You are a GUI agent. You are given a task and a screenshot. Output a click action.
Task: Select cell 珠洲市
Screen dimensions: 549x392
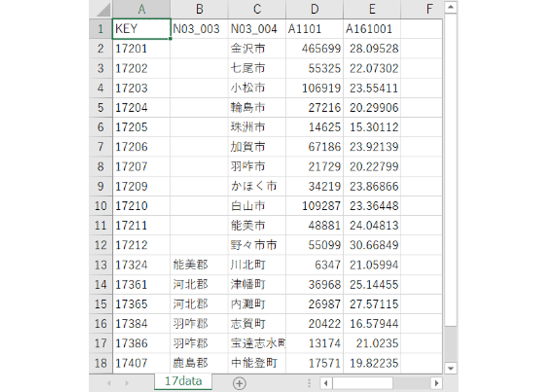257,127
